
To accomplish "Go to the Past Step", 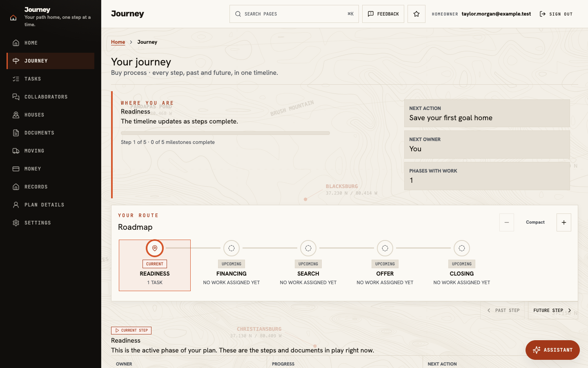I will pyautogui.click(x=503, y=310).
